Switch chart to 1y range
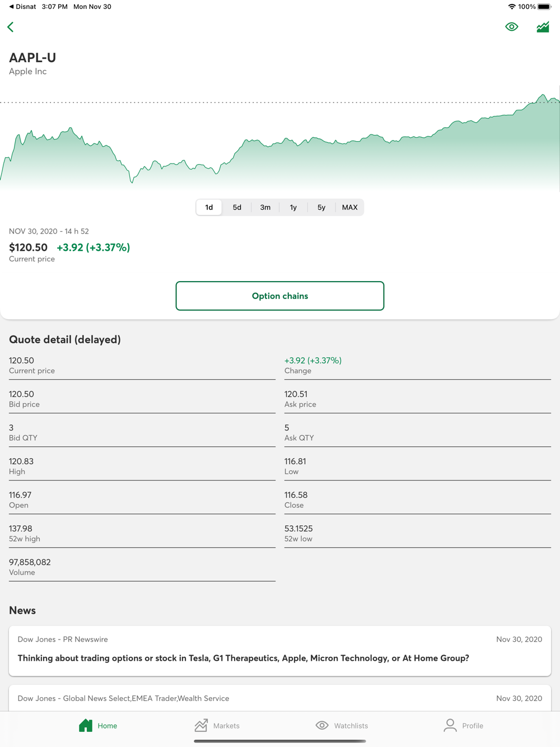 pyautogui.click(x=293, y=207)
